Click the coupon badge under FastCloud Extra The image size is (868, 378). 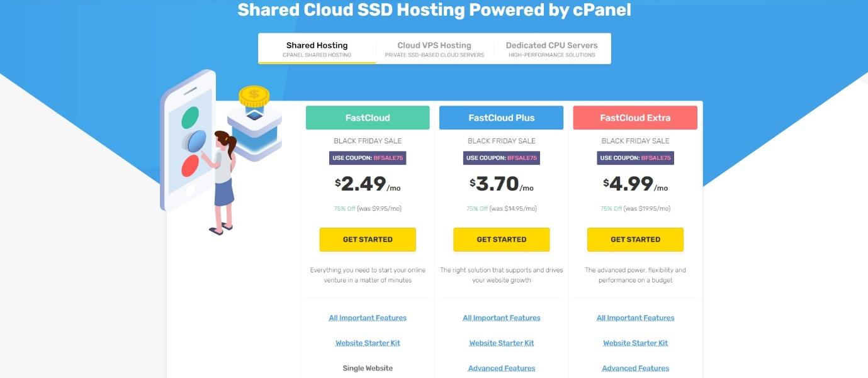[635, 158]
